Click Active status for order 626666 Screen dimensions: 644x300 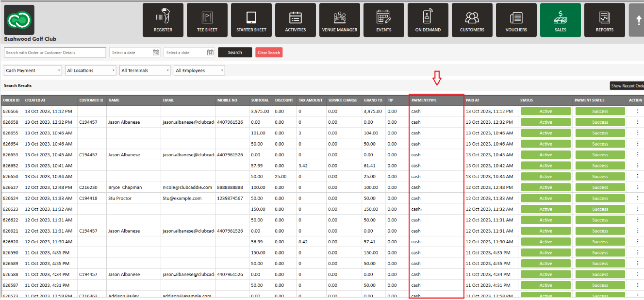point(546,111)
